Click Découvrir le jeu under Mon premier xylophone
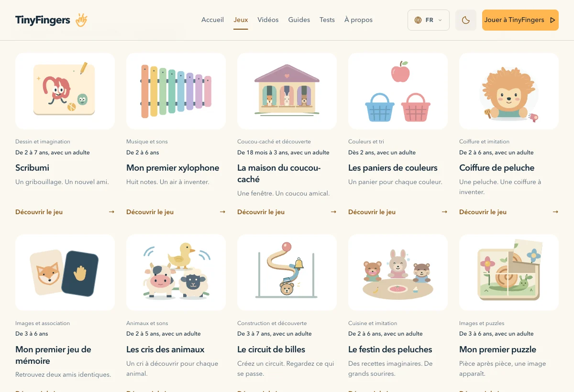This screenshot has height=392, width=574. 150,212
